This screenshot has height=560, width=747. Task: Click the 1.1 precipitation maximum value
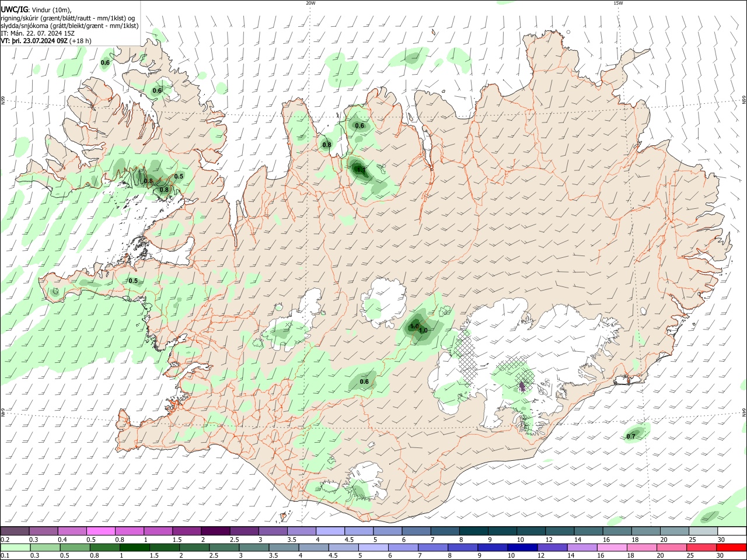[x=361, y=170]
